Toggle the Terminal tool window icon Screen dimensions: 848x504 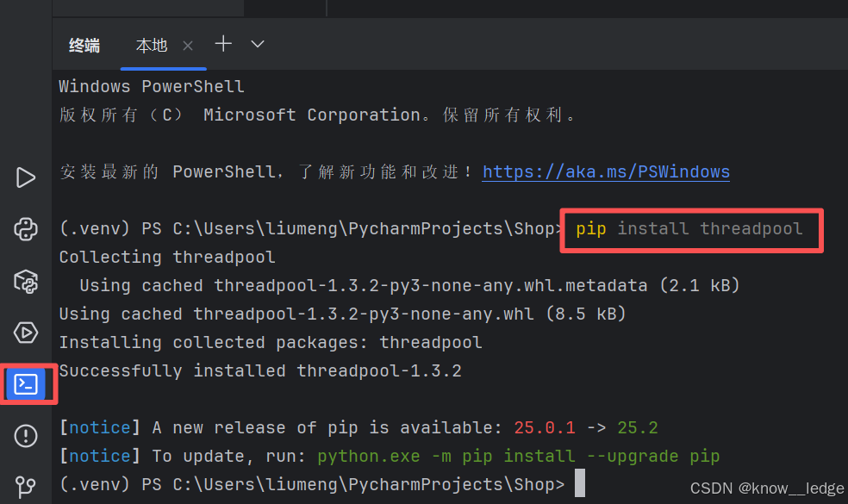coord(25,384)
